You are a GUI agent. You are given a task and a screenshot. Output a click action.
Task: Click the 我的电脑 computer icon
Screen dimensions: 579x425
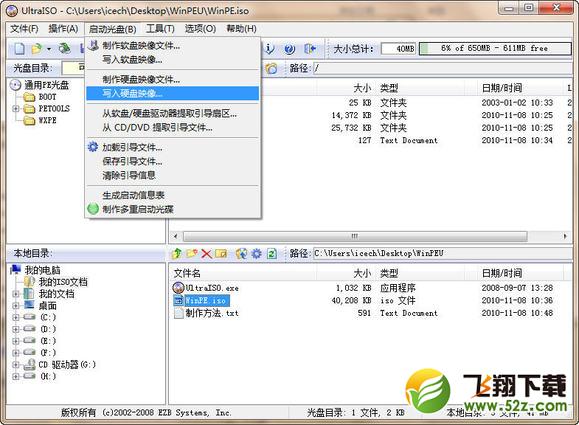[x=16, y=270]
